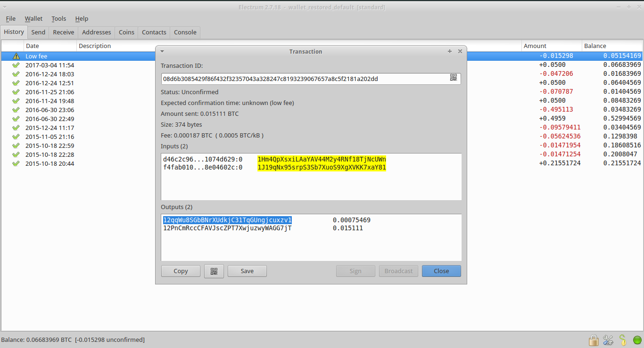Click green checkmark for 2015-11-05 21:16 transaction
This screenshot has width=644, height=348.
[16, 137]
